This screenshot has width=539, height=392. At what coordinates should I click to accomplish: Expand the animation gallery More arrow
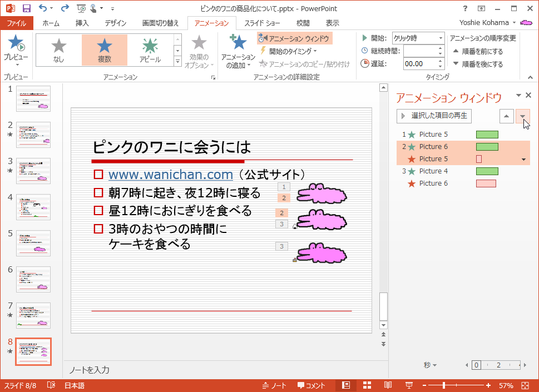[x=177, y=62]
